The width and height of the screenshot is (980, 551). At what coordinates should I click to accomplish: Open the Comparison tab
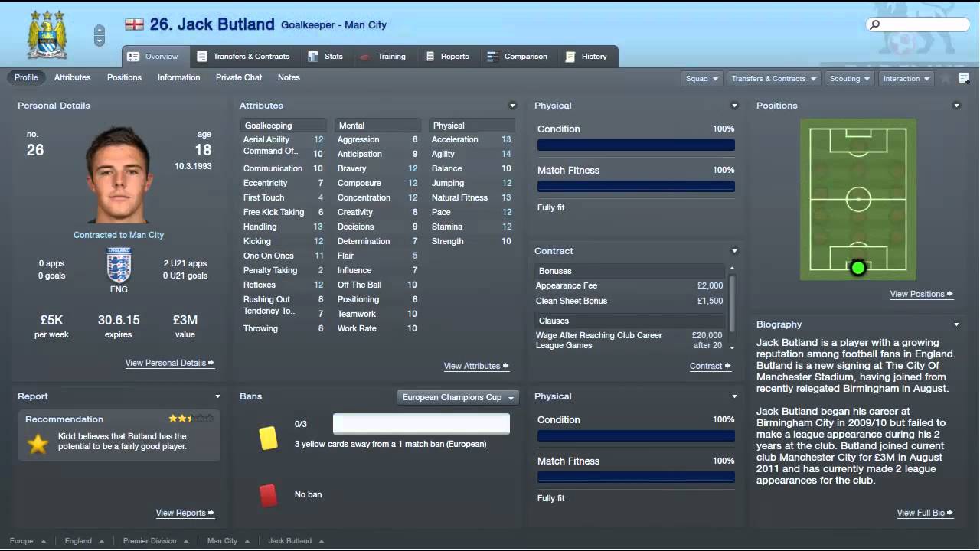pos(517,57)
